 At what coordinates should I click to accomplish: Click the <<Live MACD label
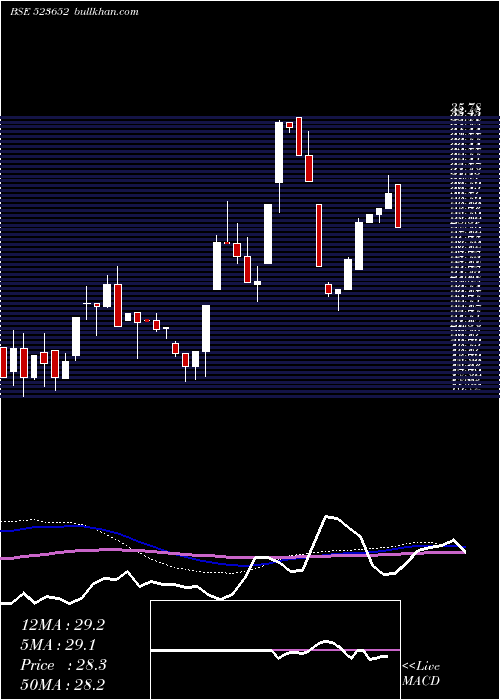coord(421,674)
